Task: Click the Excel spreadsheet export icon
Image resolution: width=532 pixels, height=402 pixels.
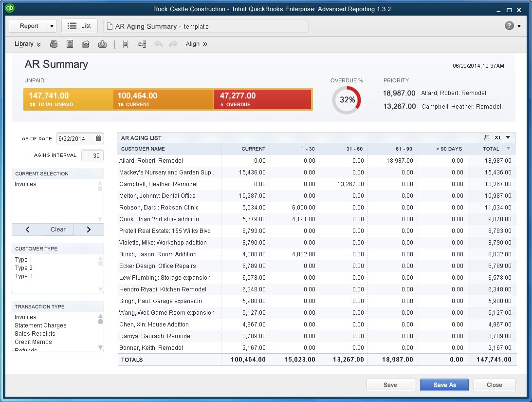Action: point(70,44)
